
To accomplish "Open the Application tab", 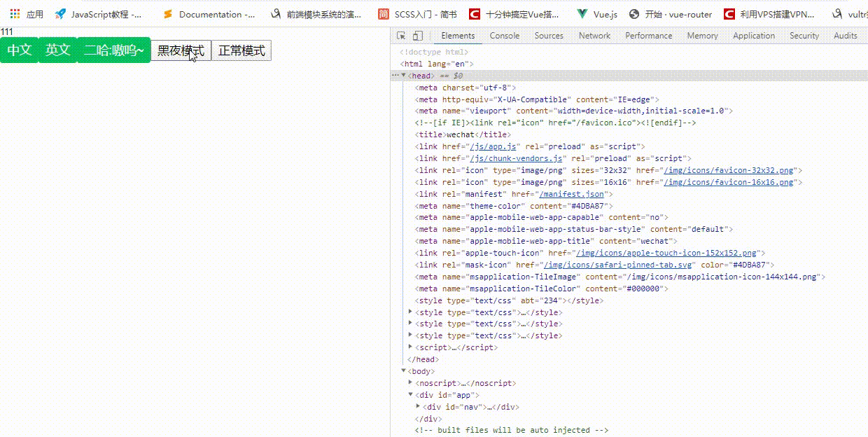I will coord(754,36).
